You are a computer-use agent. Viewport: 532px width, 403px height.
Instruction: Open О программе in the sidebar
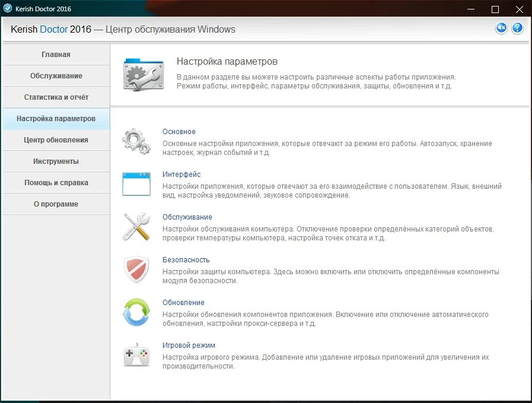56,204
